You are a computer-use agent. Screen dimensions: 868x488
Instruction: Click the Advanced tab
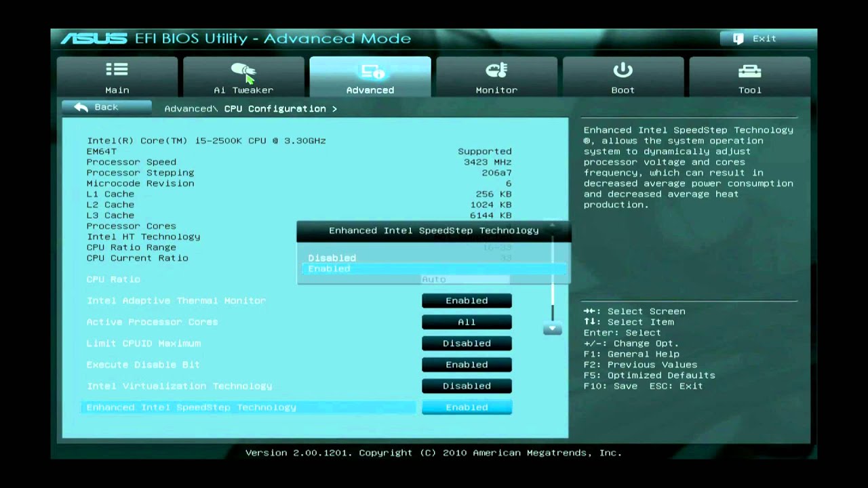click(370, 77)
